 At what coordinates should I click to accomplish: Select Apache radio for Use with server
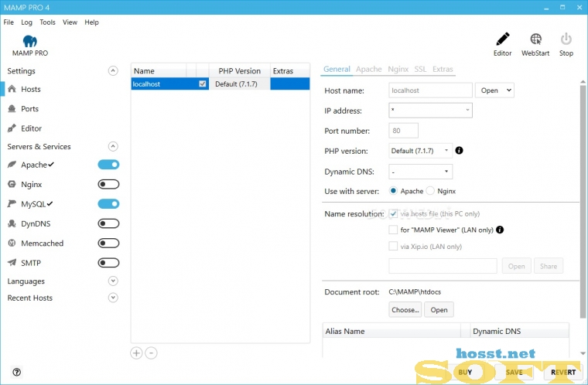393,191
